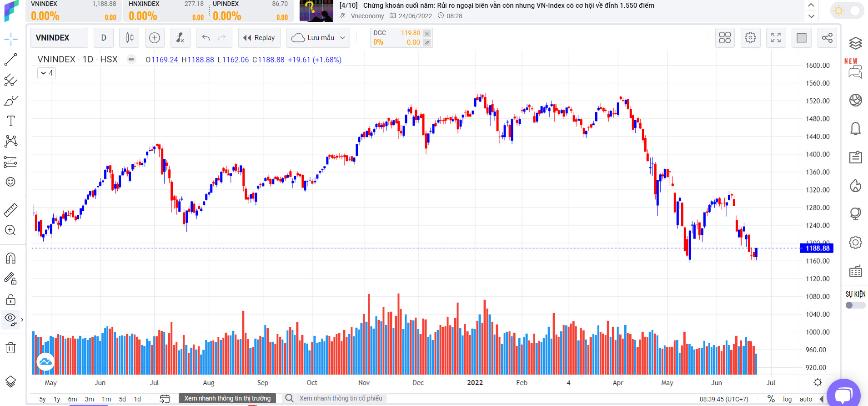
Task: Select the trend line drawing tool
Action: pos(11,60)
